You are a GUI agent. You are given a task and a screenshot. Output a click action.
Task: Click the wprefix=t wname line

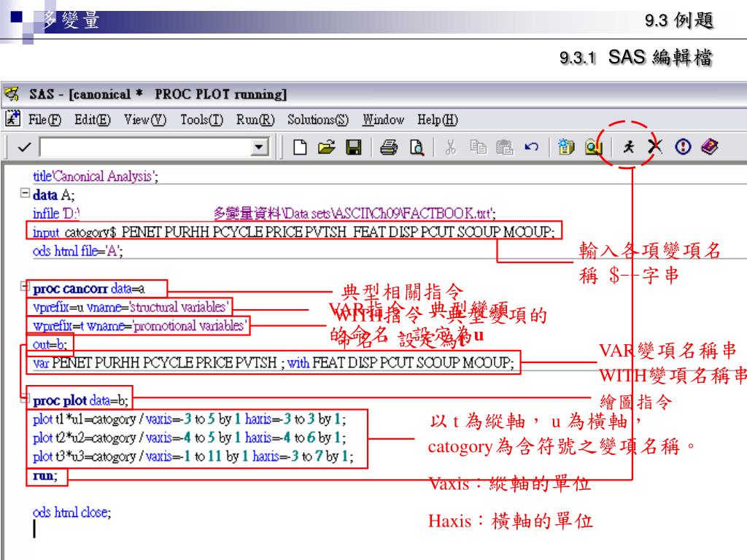coord(140,326)
